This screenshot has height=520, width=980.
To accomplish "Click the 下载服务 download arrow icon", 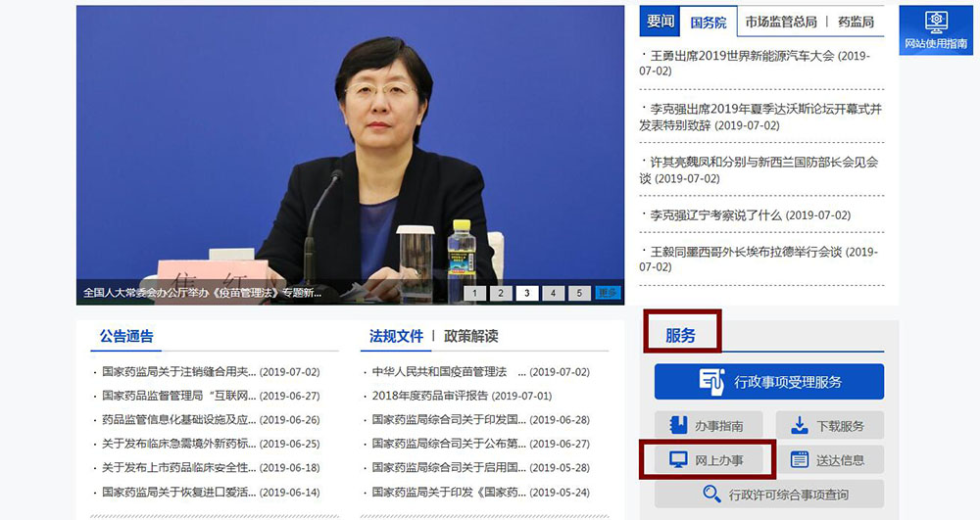I will 799,425.
